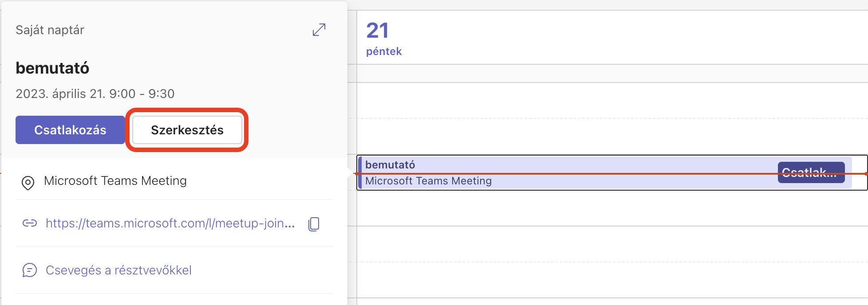Copy the meeting link with the clipboard icon

click(x=314, y=224)
